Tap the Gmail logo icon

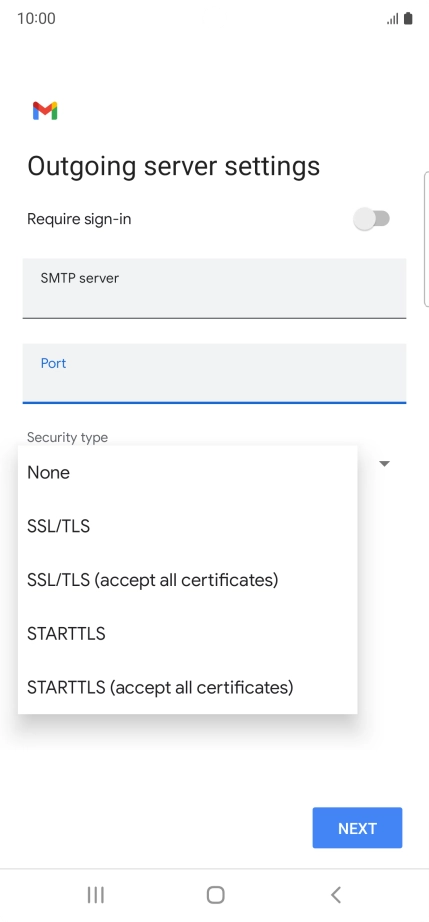(45, 111)
